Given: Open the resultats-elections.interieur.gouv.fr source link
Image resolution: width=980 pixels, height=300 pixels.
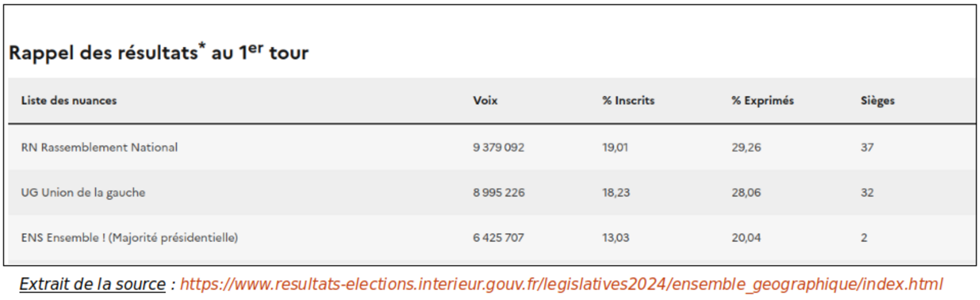Looking at the screenshot, I should [561, 284].
